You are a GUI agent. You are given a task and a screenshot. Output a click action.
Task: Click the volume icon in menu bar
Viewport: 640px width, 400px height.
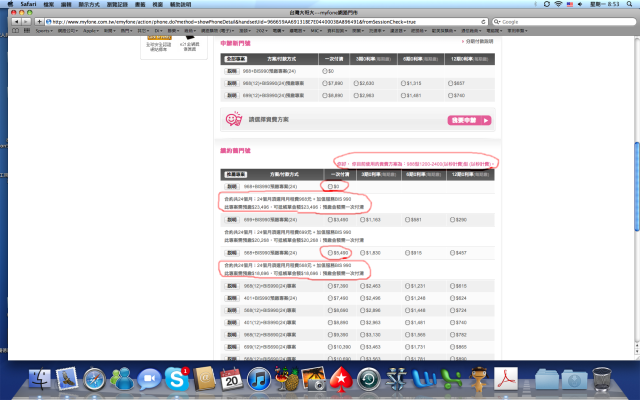[580, 4]
